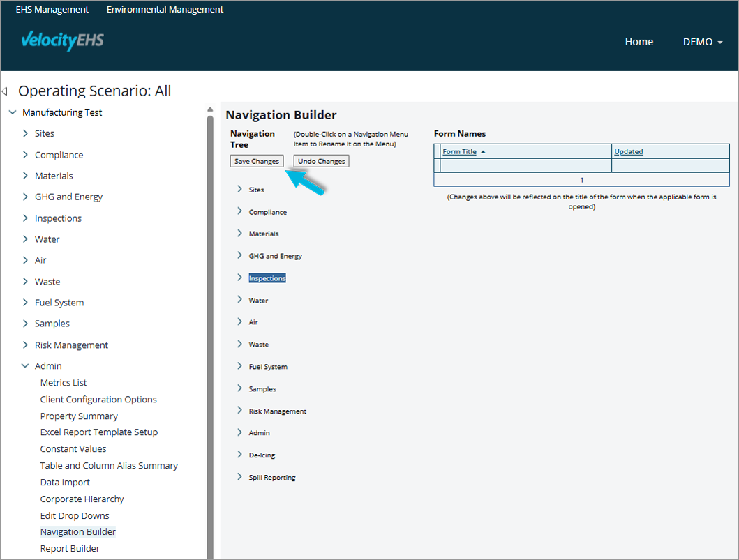The width and height of the screenshot is (739, 560).
Task: Expand Sites in left sidebar
Action: click(x=25, y=133)
